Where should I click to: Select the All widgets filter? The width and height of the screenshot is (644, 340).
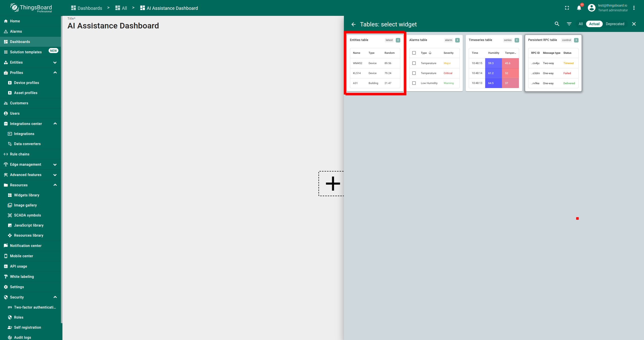coord(581,24)
